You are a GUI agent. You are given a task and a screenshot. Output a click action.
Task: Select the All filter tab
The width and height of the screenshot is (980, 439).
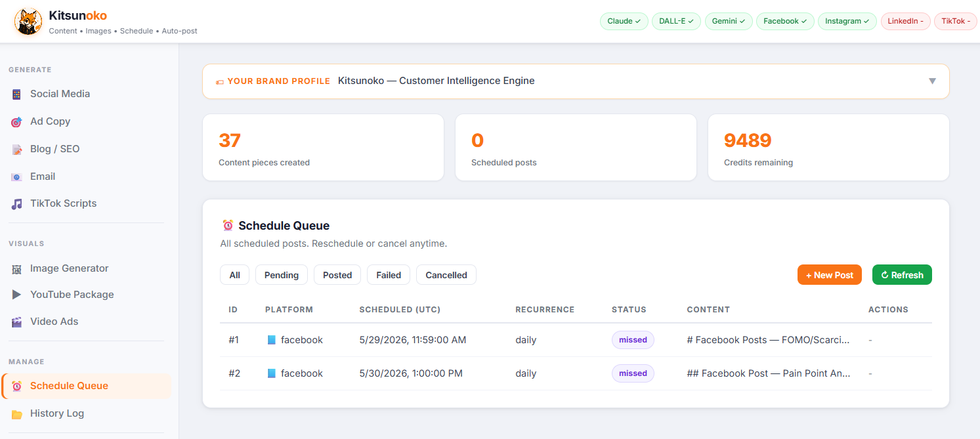tap(234, 275)
